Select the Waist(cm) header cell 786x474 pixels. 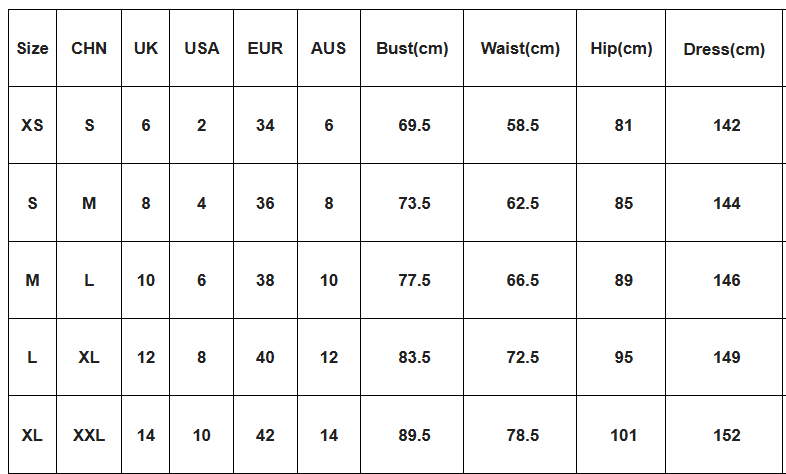(x=520, y=48)
